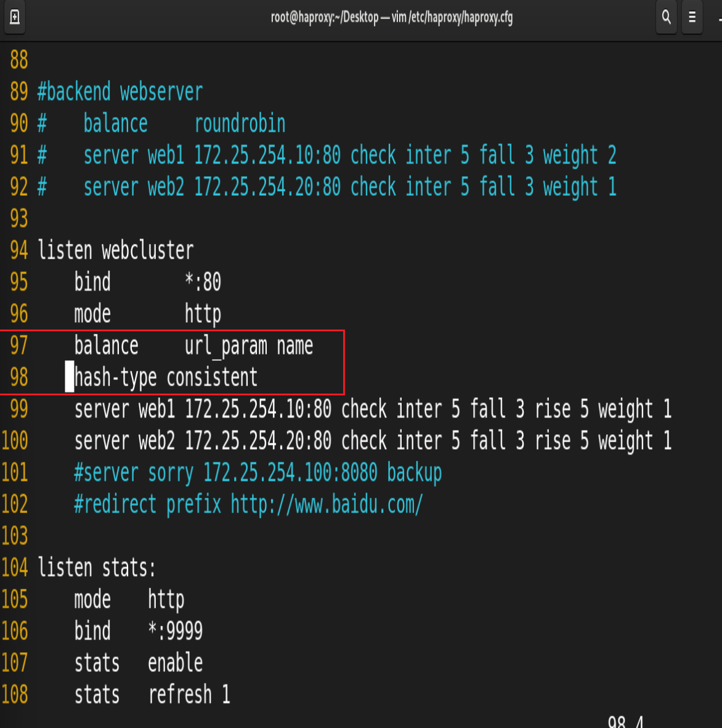The image size is (722, 728).
Task: Click 'enable' on line 107
Action: click(x=176, y=663)
